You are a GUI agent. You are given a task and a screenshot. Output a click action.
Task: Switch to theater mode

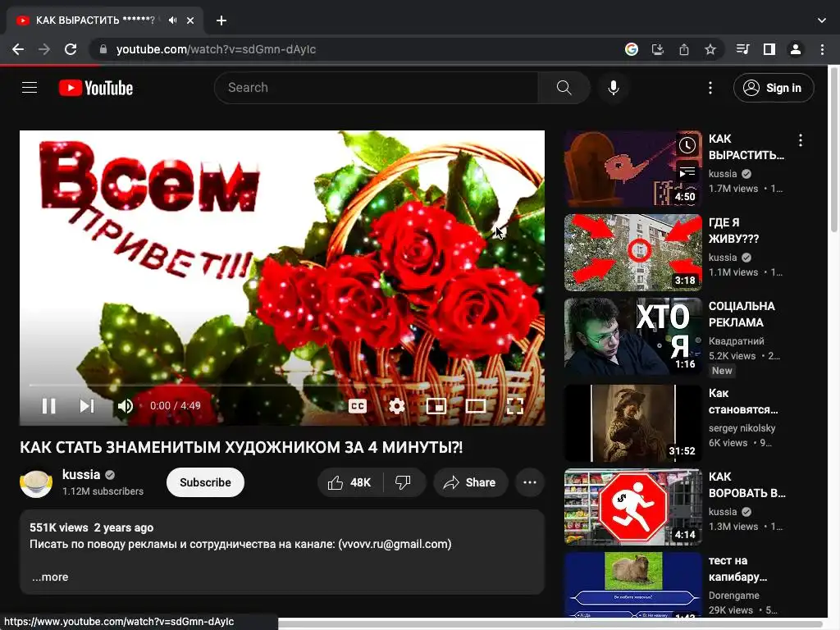(x=475, y=406)
